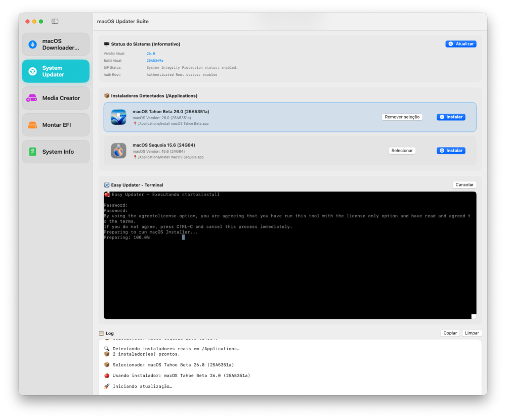This screenshot has width=506, height=420.
Task: Click the 'Preparing: 100.0%' terminal line
Action: point(126,238)
